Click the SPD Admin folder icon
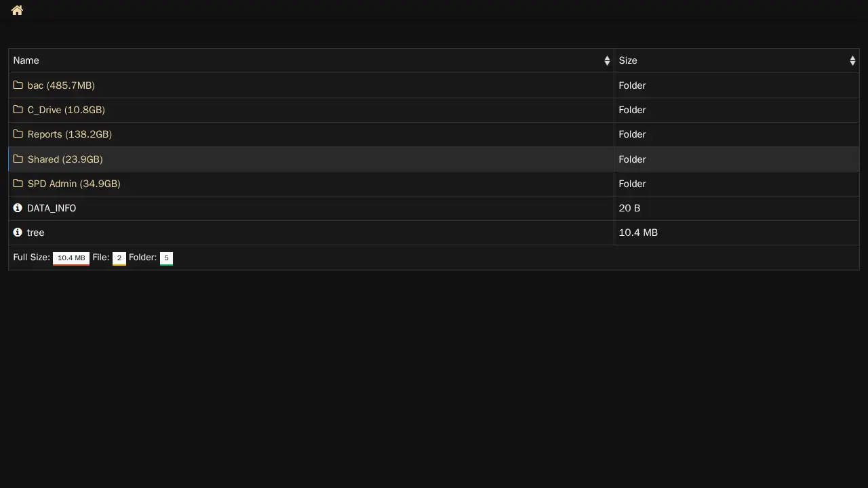Screen dimensions: 868x488 [x=18, y=184]
